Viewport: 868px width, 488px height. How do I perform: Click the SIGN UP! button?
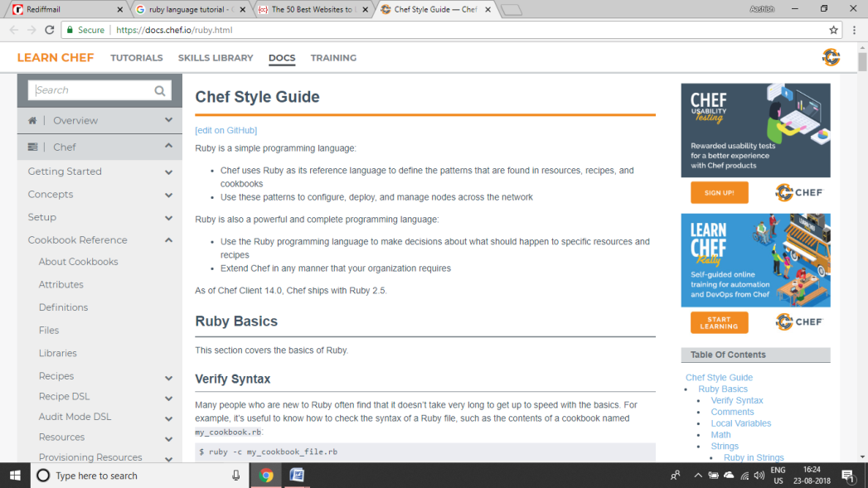[719, 192]
